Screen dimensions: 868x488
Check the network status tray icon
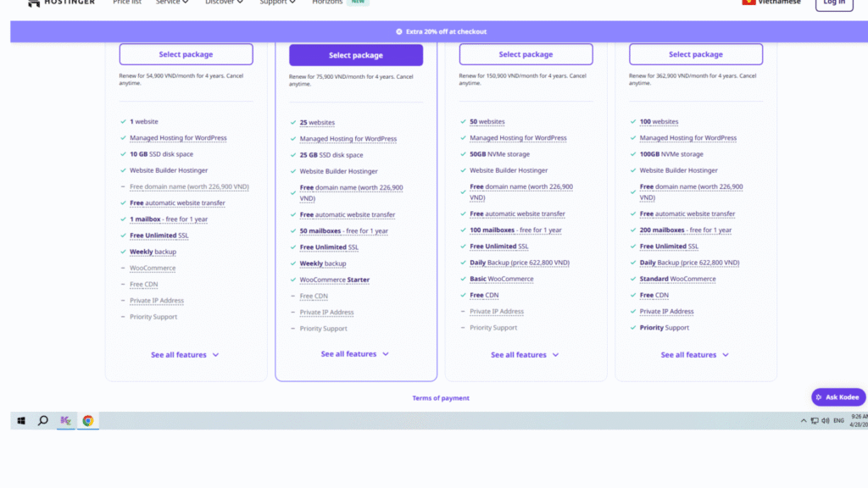click(815, 421)
